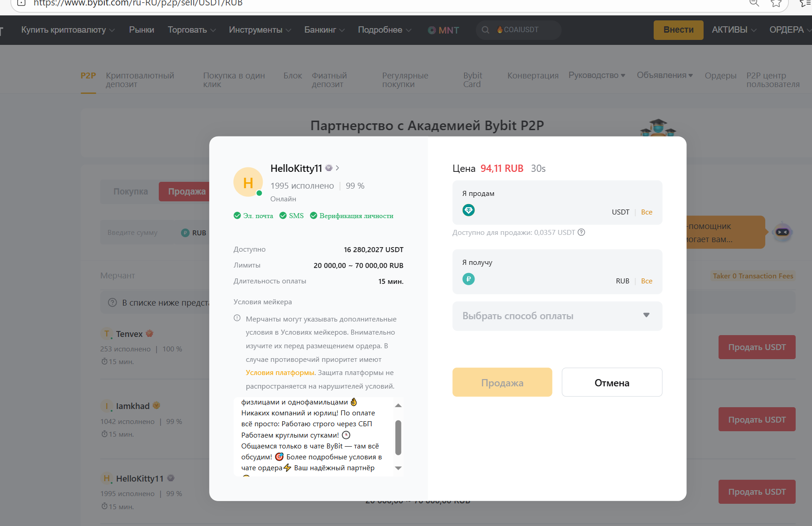Click Продать USDT in the HelloKitty11 row

[757, 492]
